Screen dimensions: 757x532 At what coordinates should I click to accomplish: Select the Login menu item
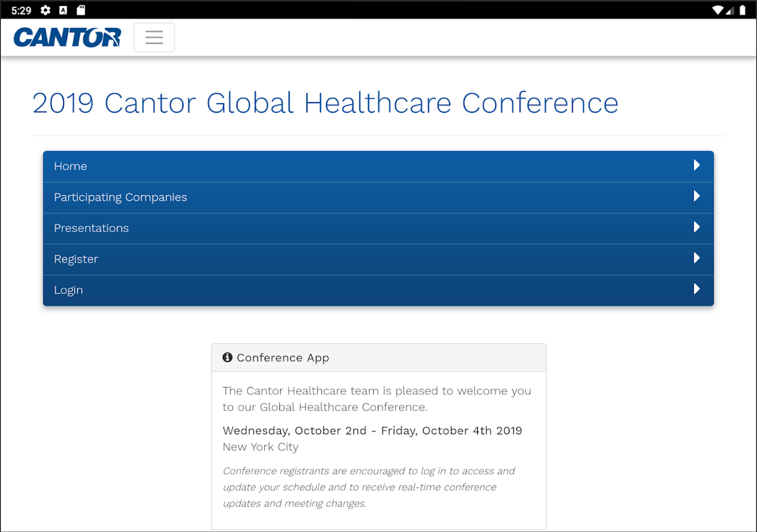(x=378, y=290)
